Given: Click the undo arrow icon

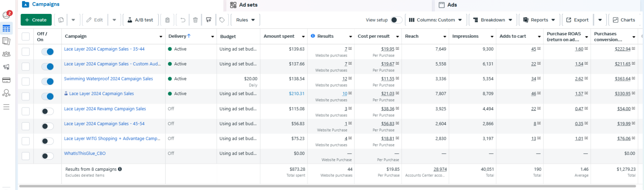Looking at the screenshot, I should 183,20.
